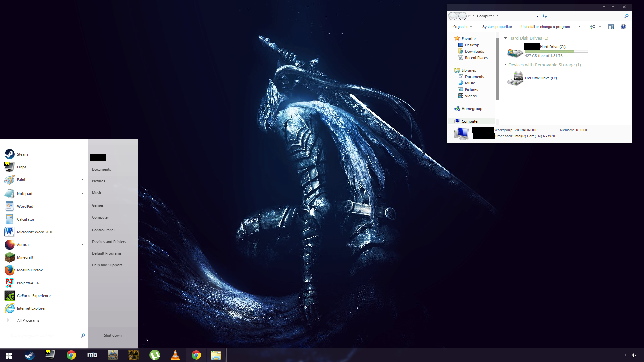Launch WordPad from the Start menu
Viewport: 644px width, 362px height.
point(44,206)
